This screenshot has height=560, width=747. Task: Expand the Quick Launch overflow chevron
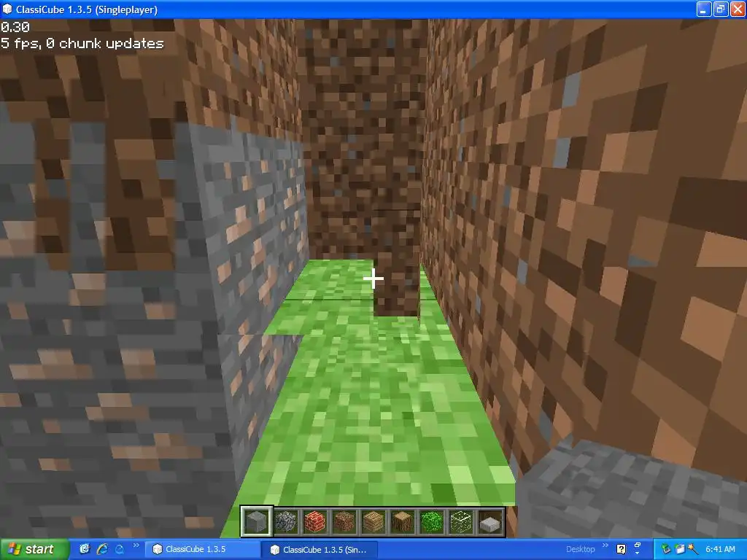click(136, 545)
